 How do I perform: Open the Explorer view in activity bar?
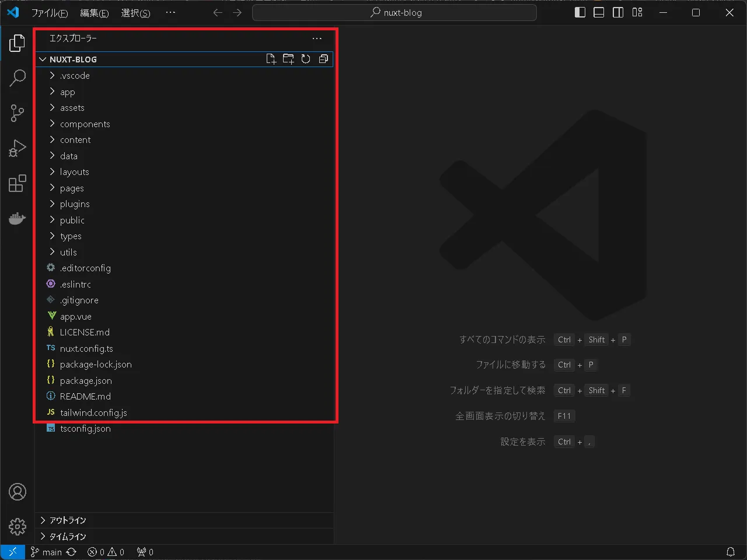tap(18, 43)
